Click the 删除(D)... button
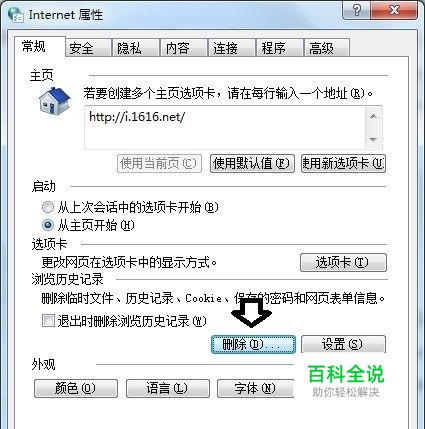Viewport: 425px width, 429px height. point(253,344)
